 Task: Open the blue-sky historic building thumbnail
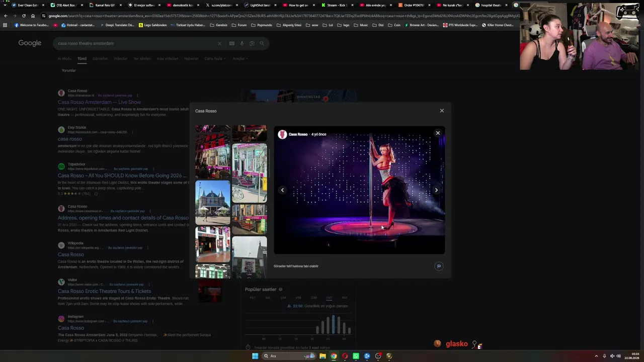click(212, 203)
